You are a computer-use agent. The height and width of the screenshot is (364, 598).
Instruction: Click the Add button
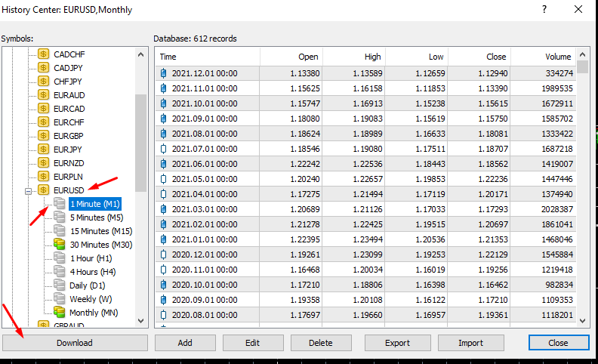(185, 343)
